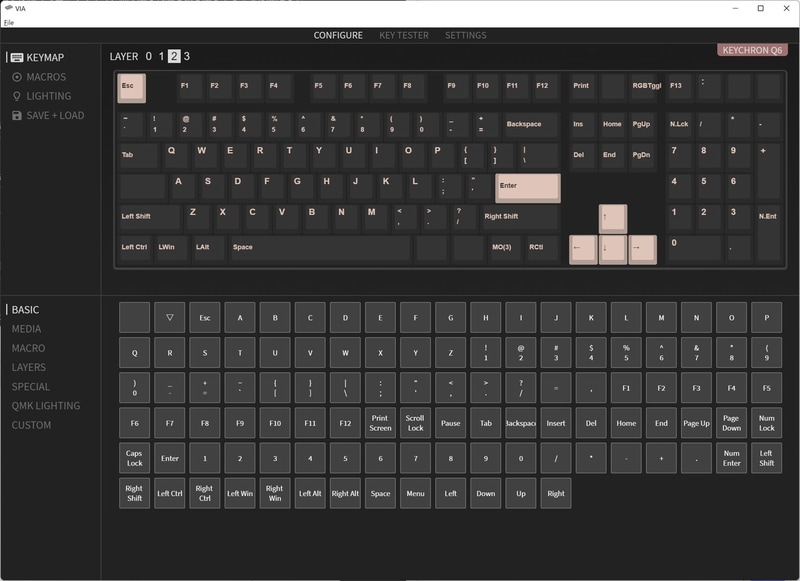Select the down arrow key on keymap
The width and height of the screenshot is (800, 581).
coord(613,249)
